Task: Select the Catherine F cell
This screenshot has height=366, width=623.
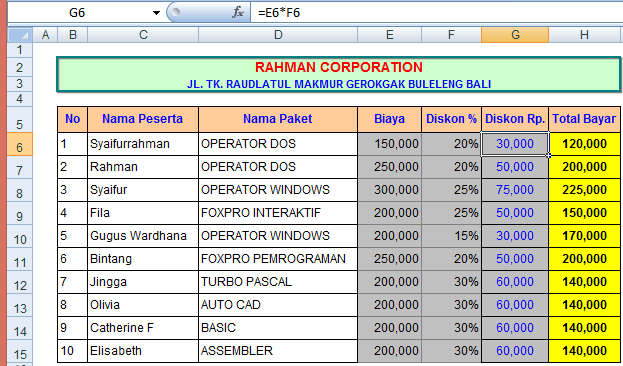Action: click(143, 328)
